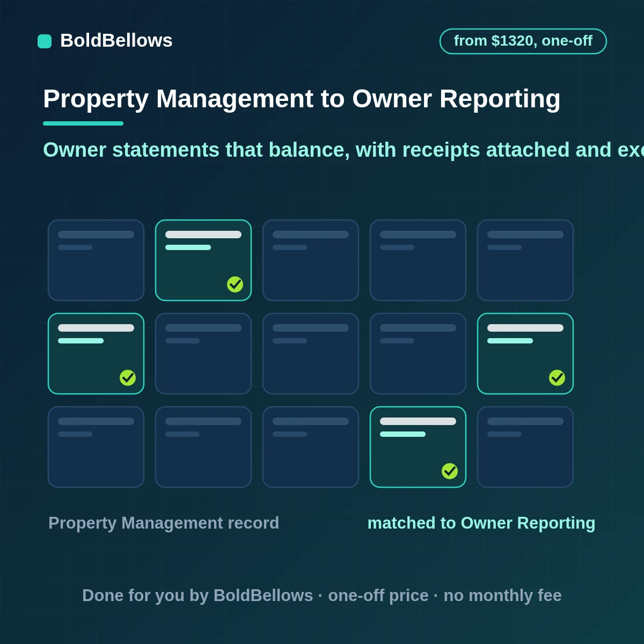Click the 'Owner statements that balance' subtitle
644x644 pixels.
point(343,150)
